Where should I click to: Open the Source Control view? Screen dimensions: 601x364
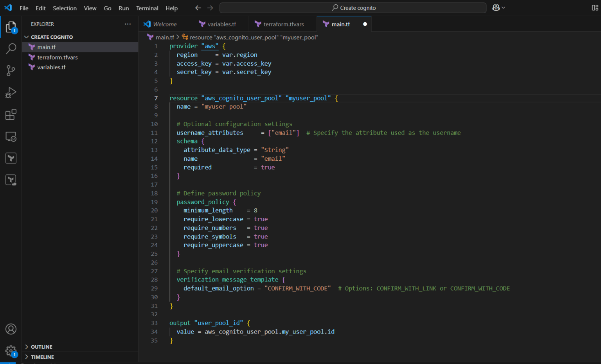click(x=11, y=70)
